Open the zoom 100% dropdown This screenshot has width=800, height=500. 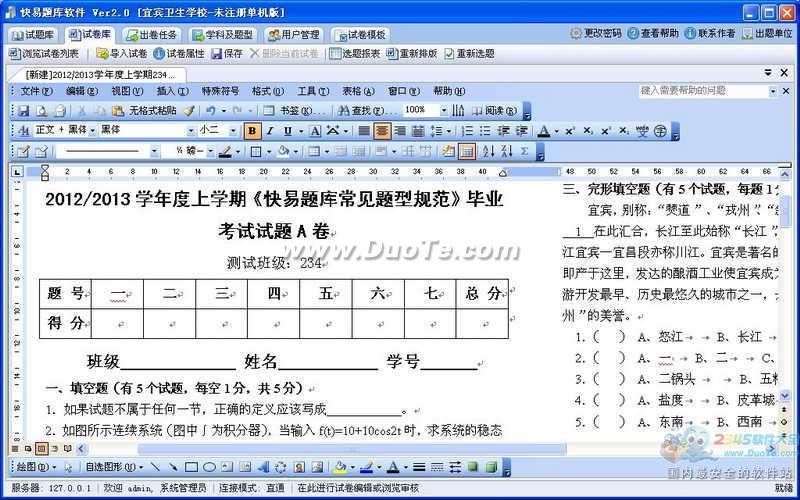tap(443, 110)
